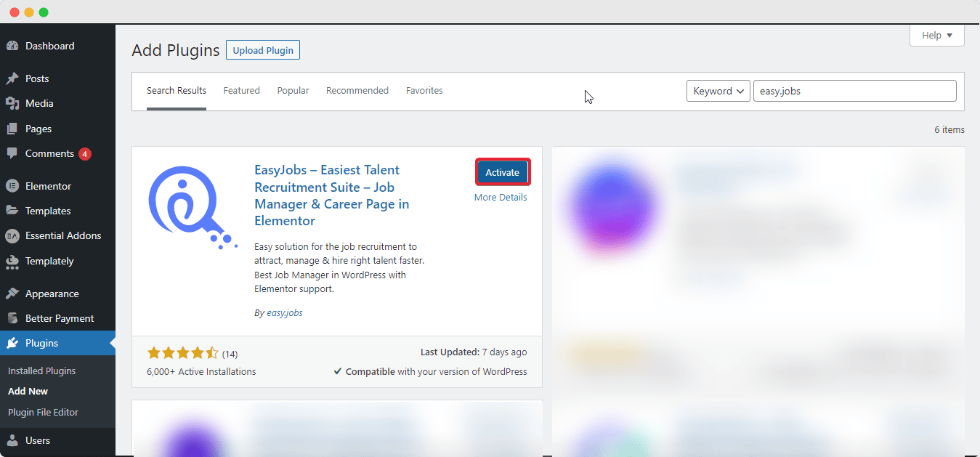This screenshot has width=980, height=457.
Task: Click the Dashboard gauge icon
Action: 12,46
